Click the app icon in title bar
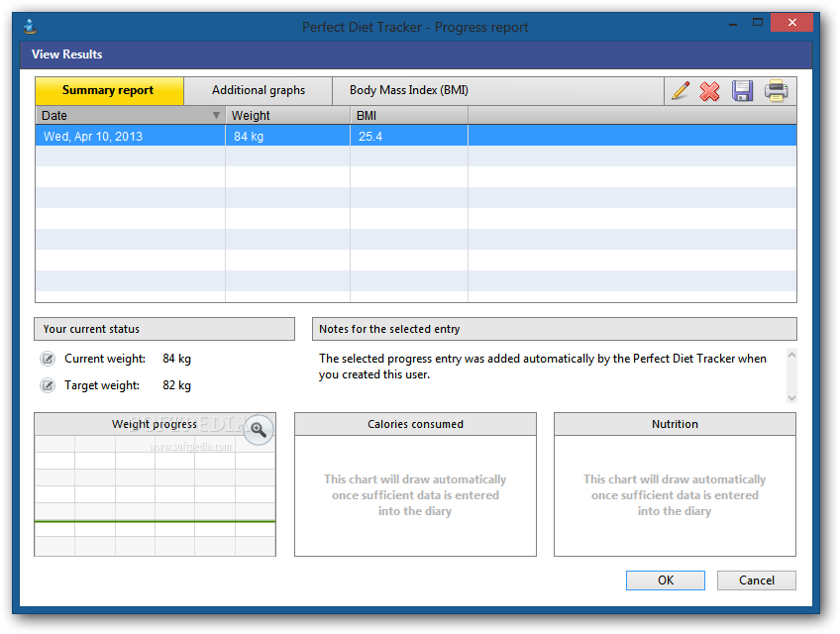Screen dimensions: 840x634 pos(31,26)
